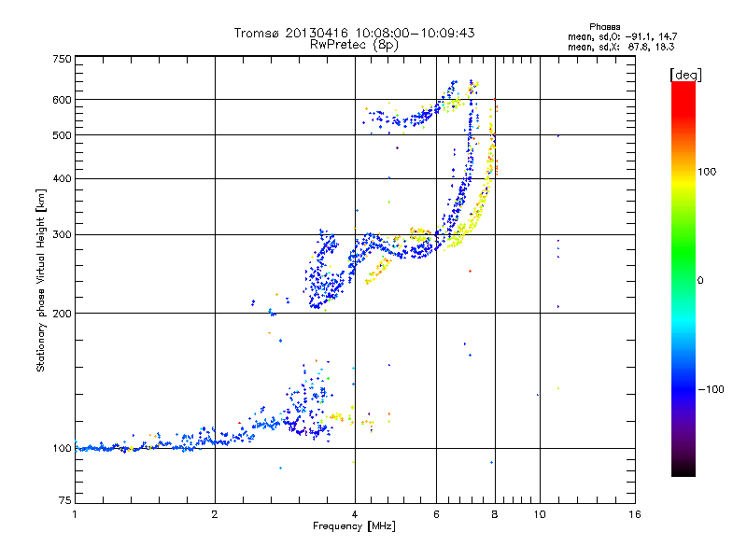Select the colorbar tick label "-100"

(711, 389)
